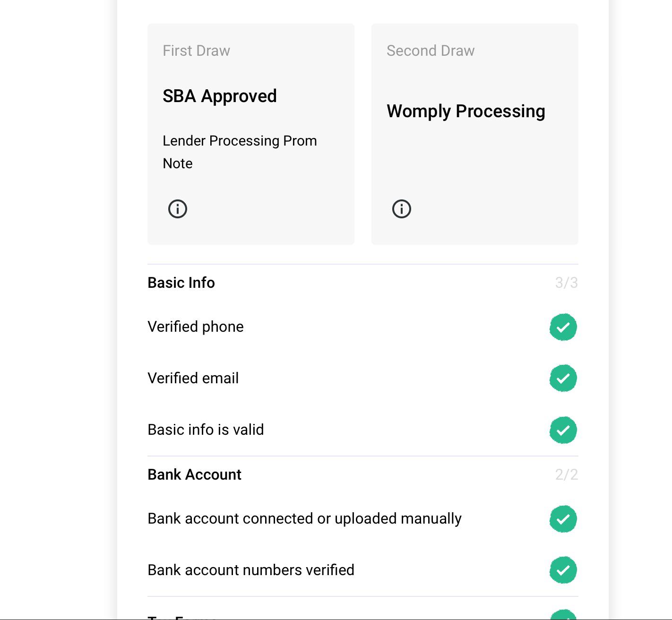Click the Bank Account 2/2 counter
Screen dimensions: 672x620
coord(566,474)
